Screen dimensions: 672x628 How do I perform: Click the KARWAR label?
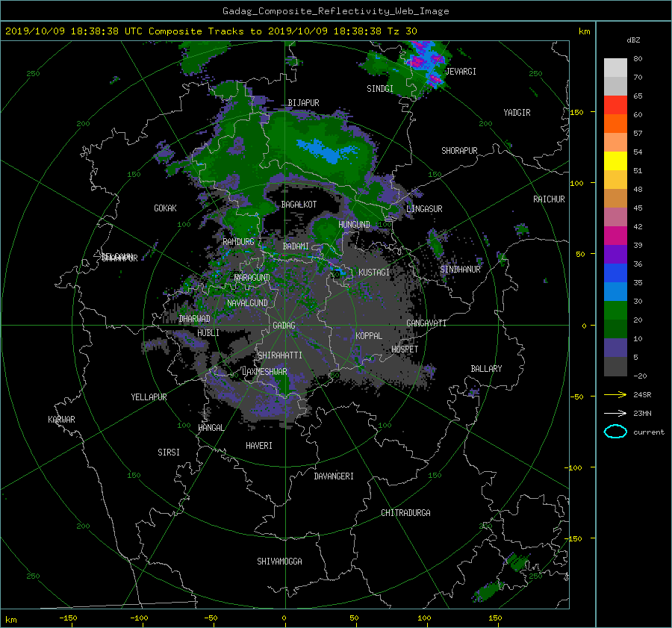coord(61,420)
